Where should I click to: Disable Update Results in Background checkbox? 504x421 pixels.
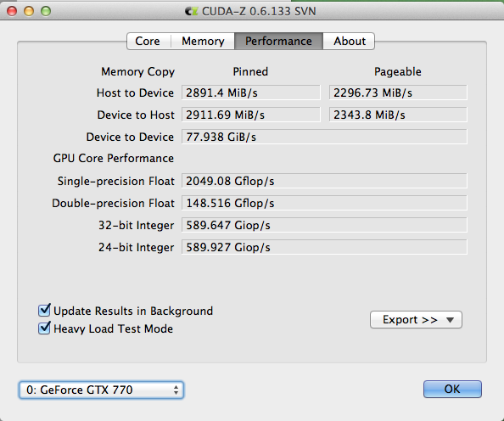(44, 311)
